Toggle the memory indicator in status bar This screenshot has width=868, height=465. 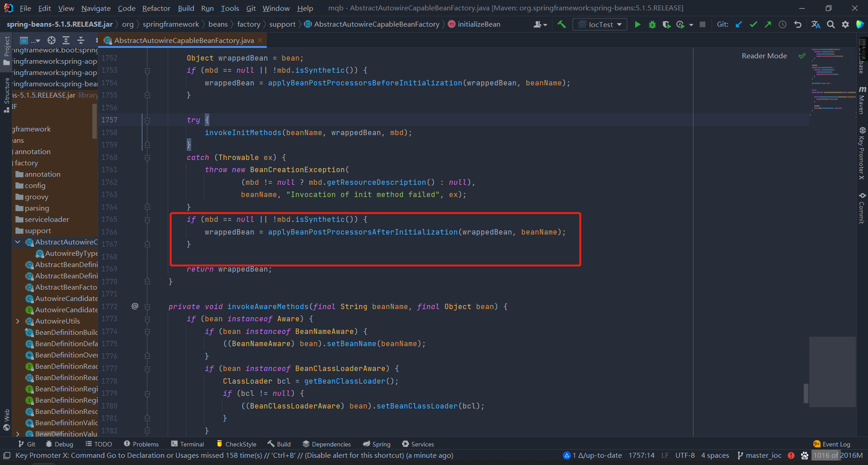click(838, 456)
